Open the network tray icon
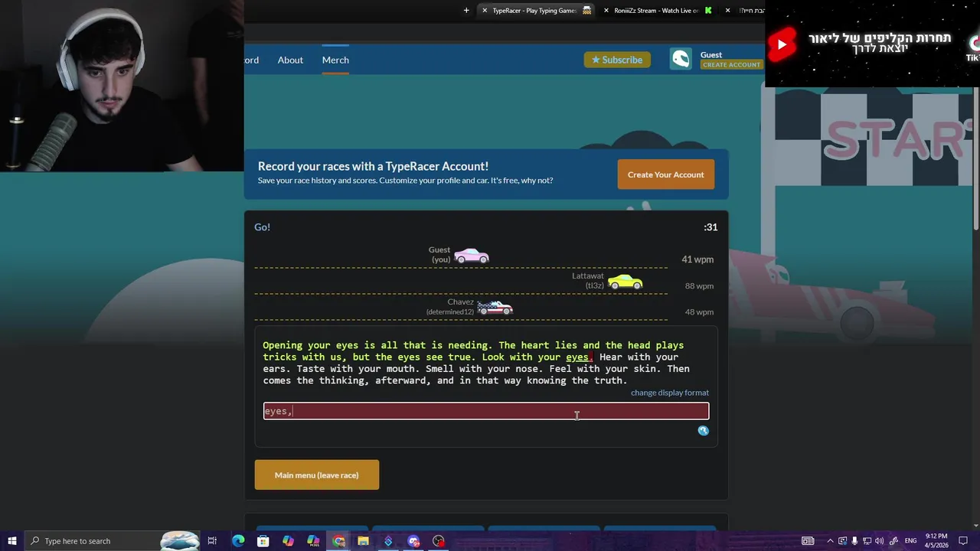This screenshot has height=551, width=980. [867, 541]
